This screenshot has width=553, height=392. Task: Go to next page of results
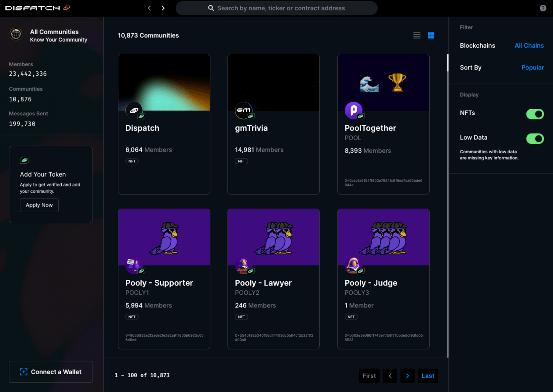tap(408, 376)
